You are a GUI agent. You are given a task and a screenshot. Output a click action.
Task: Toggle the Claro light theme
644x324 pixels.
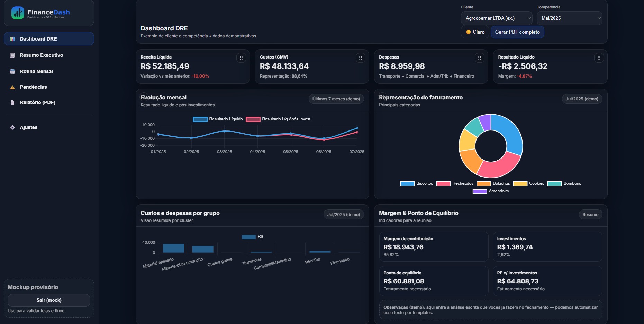click(x=475, y=32)
